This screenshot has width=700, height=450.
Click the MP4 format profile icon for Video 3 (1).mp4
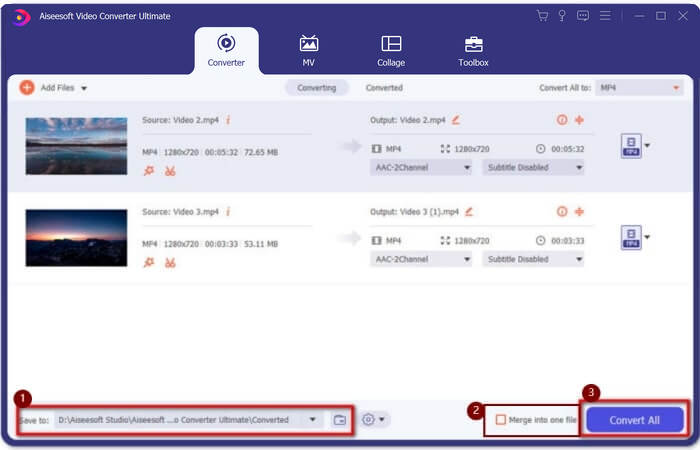click(x=631, y=238)
